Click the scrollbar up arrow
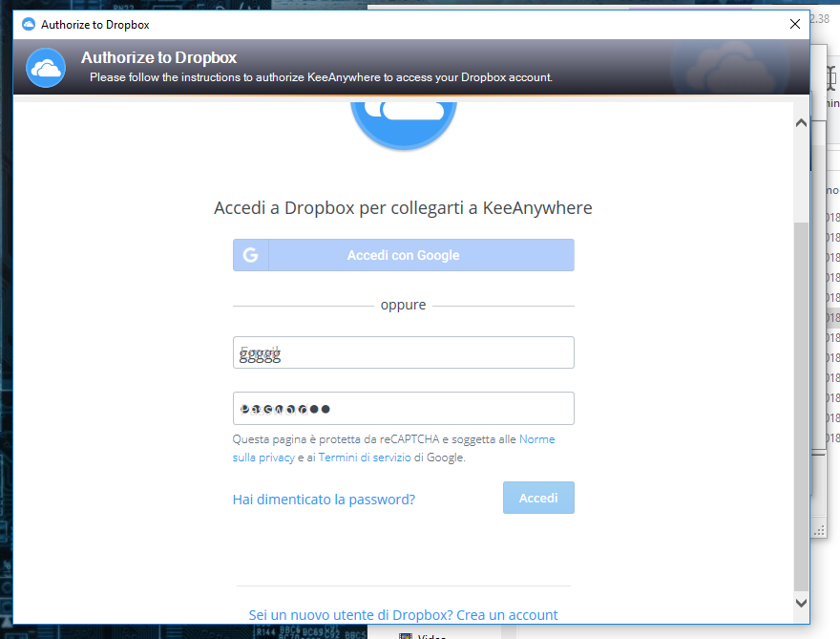This screenshot has width=840, height=639. point(801,123)
